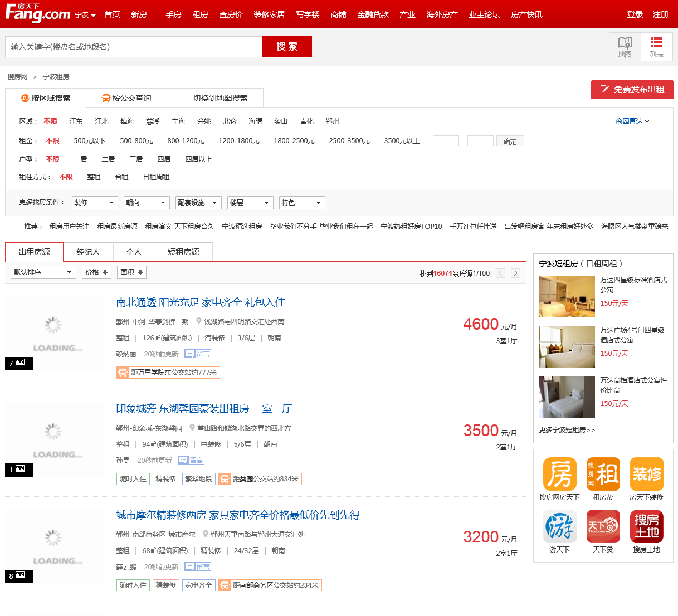
Task: Open 天下贷 app icon
Action: (x=603, y=526)
